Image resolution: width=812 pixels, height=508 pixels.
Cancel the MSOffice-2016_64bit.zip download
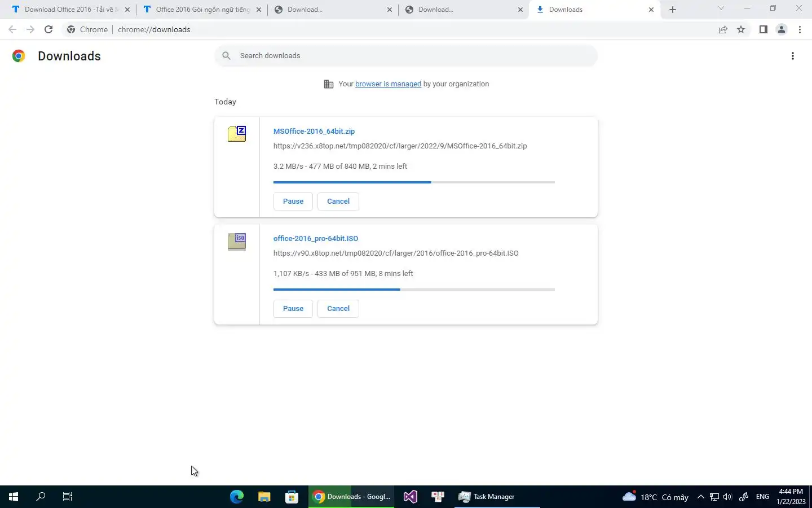point(338,202)
